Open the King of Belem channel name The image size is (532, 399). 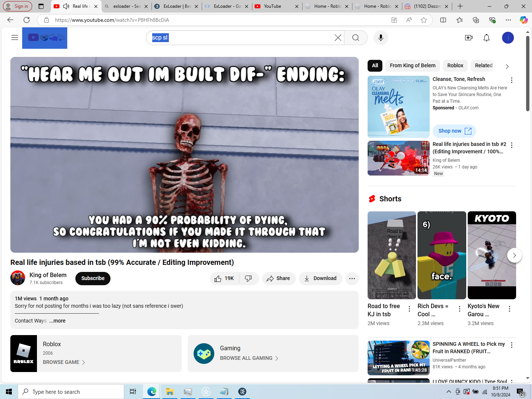[48, 275]
